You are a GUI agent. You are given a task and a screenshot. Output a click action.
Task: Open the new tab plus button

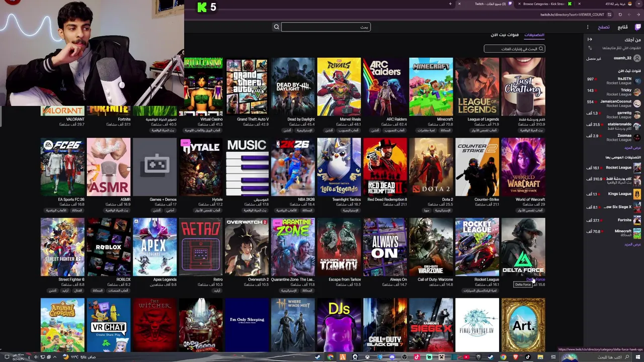coord(450,4)
